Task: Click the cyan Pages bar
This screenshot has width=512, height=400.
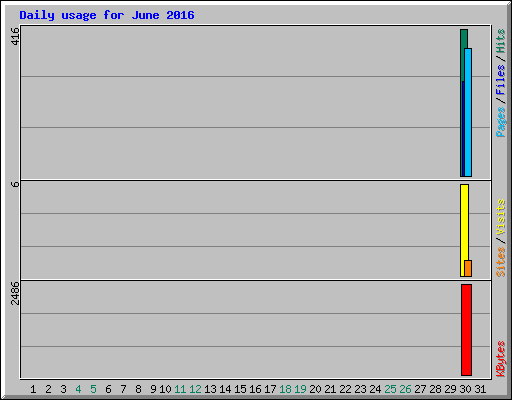Action: (468, 112)
